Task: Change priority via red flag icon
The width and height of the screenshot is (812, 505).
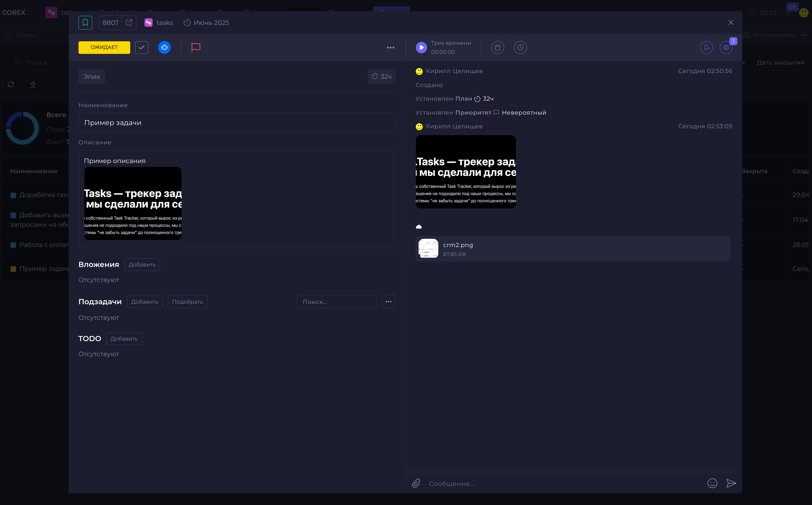Action: 196,47
